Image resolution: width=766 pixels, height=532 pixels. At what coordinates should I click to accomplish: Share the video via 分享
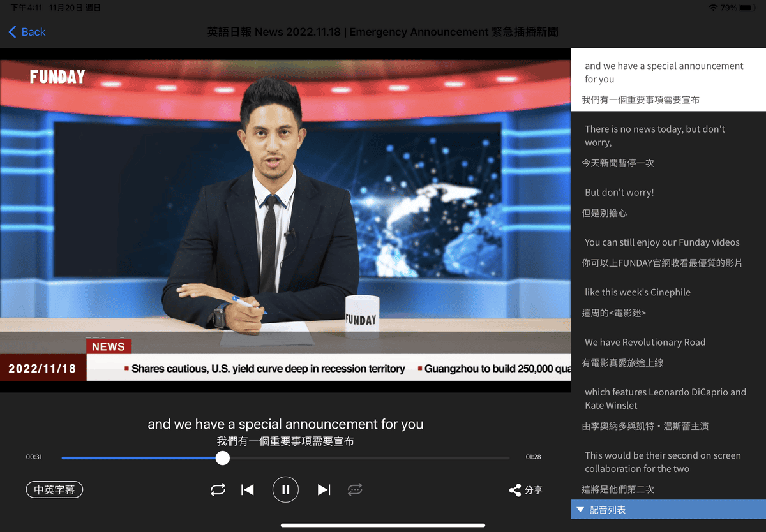pyautogui.click(x=525, y=490)
